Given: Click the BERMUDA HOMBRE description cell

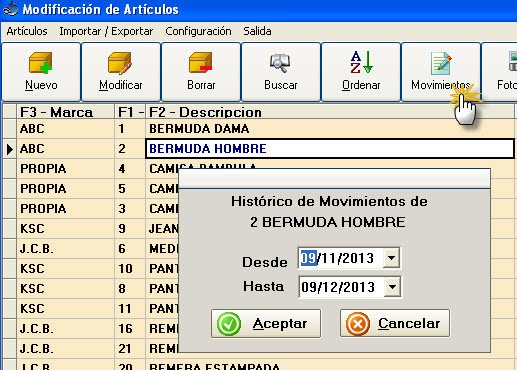Looking at the screenshot, I should click(330, 149).
